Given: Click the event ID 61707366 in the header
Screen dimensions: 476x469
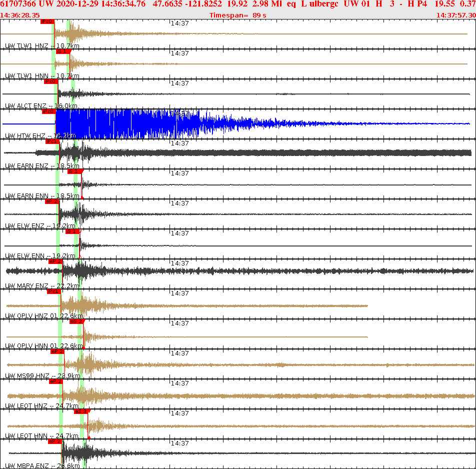Looking at the screenshot, I should 17,5.
